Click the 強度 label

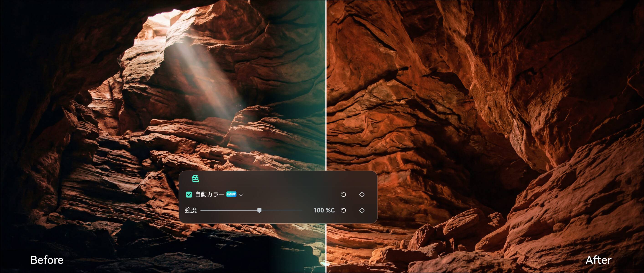click(191, 210)
